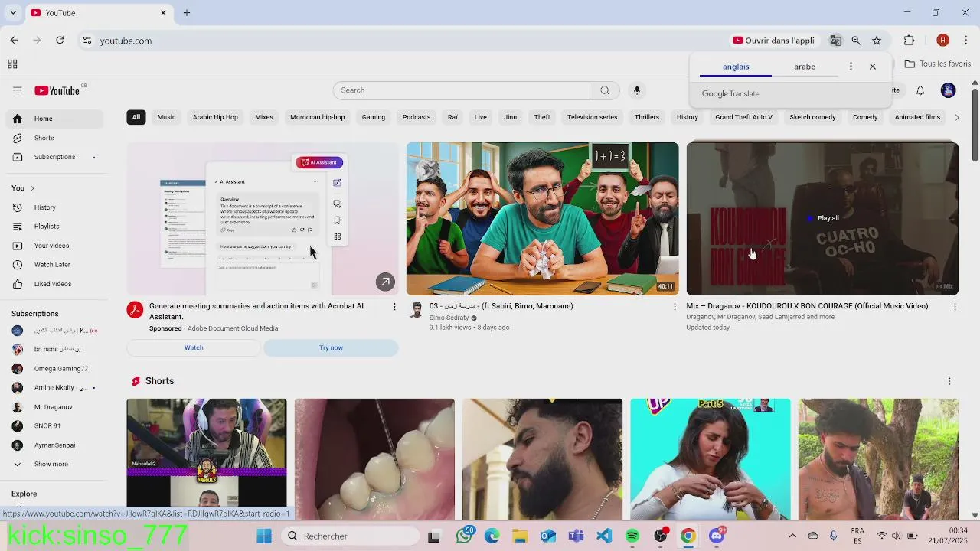This screenshot has width=980, height=551.
Task: Switch translation to arabe tab
Action: 805,67
